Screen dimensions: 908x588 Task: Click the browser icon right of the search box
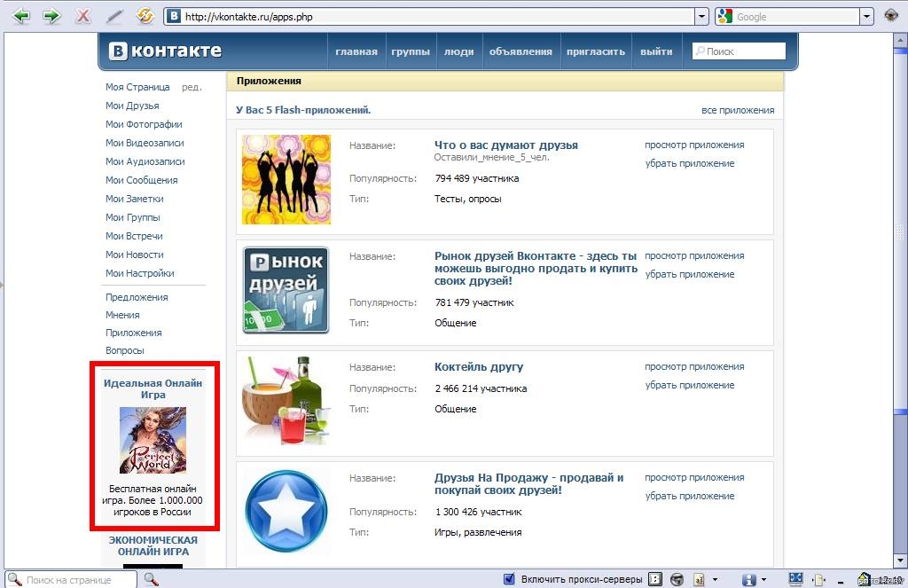click(x=891, y=16)
